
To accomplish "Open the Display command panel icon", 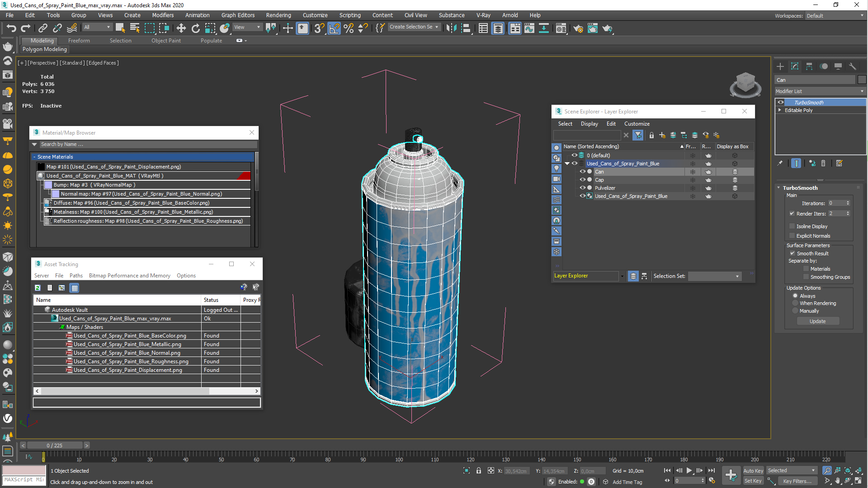I will point(838,66).
